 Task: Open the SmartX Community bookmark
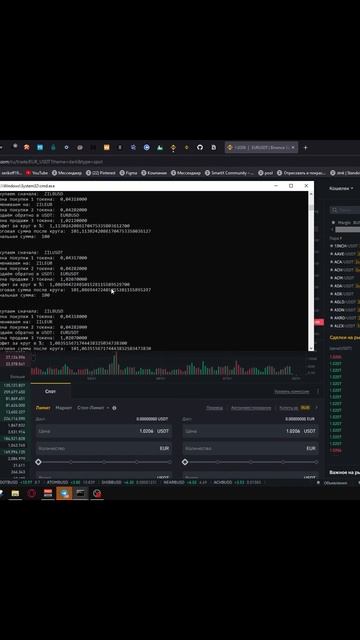click(x=229, y=173)
